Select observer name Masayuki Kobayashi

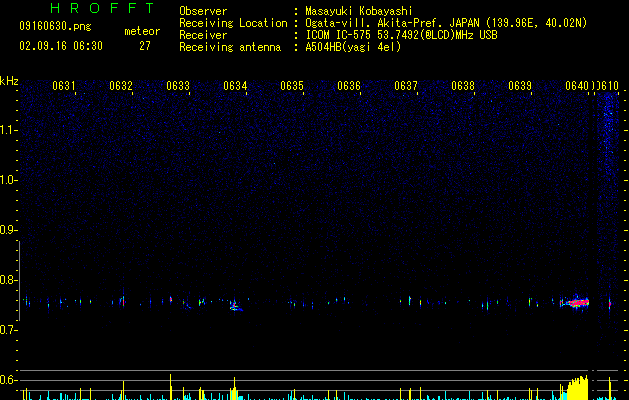tap(359, 11)
